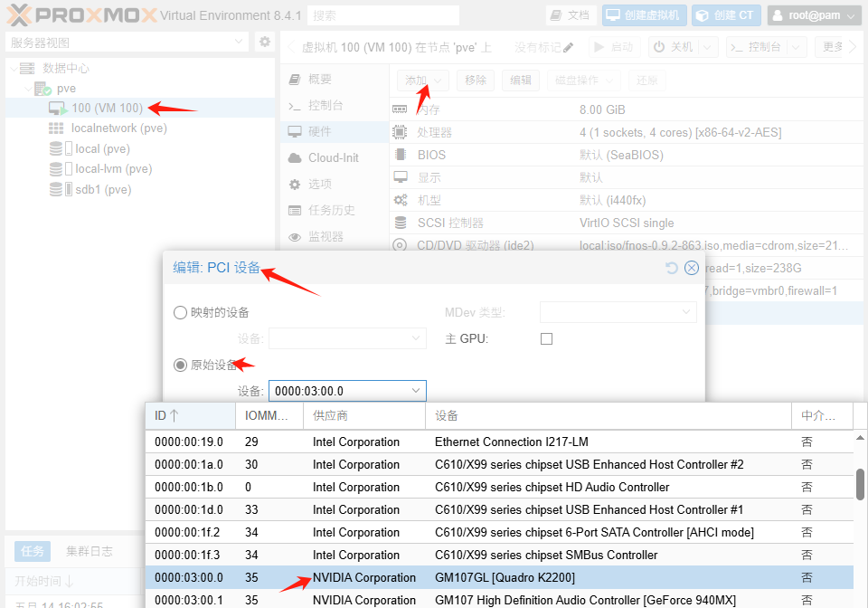Open the mapped device combo box
Image resolution: width=868 pixels, height=608 pixels.
(x=347, y=338)
